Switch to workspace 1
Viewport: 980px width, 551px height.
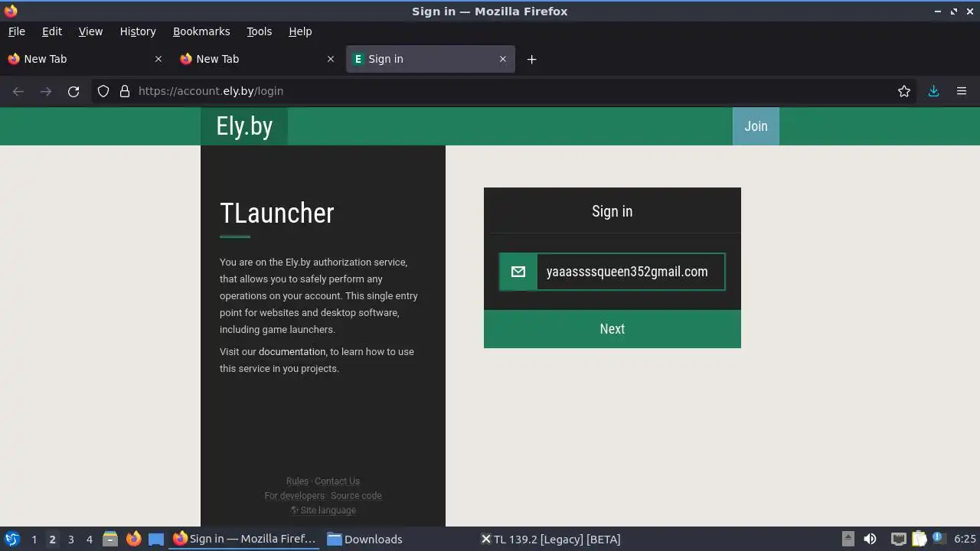point(34,540)
